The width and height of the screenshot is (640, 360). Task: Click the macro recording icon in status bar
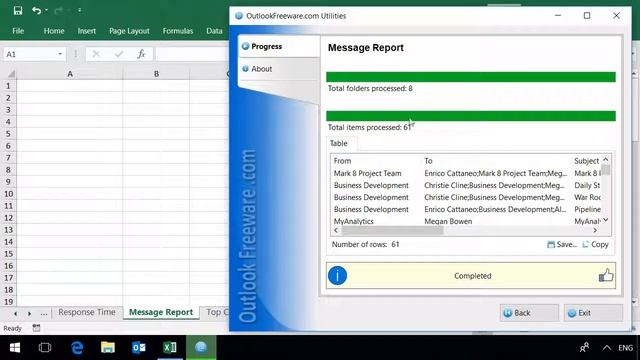pyautogui.click(x=36, y=328)
